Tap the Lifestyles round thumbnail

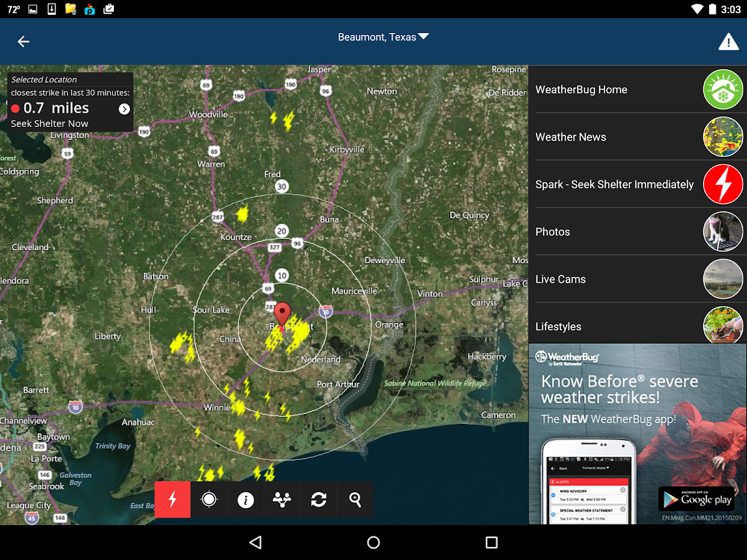(723, 325)
